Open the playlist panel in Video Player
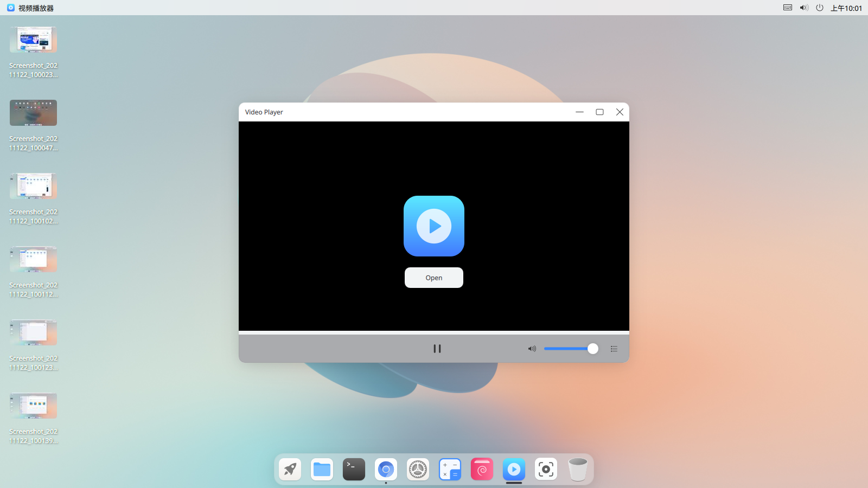This screenshot has width=868, height=488. 614,349
